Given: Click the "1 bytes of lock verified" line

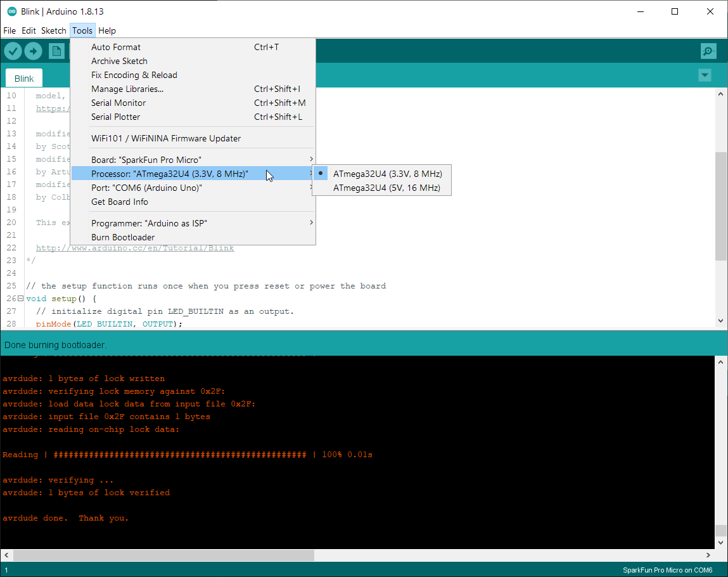Looking at the screenshot, I should pos(86,493).
